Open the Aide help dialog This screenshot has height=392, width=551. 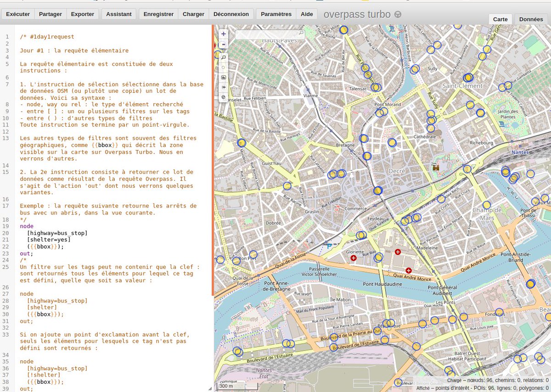coord(307,14)
